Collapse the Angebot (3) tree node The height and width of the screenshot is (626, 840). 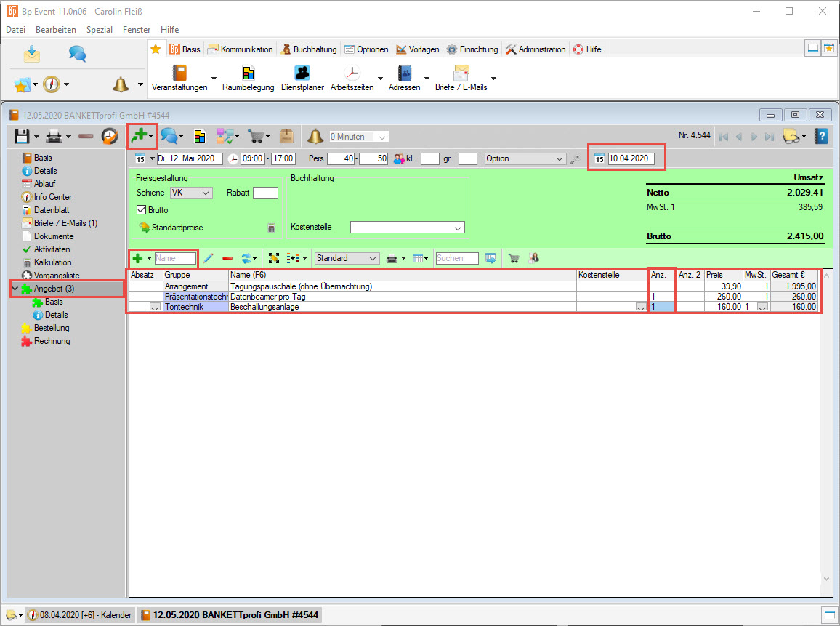pyautogui.click(x=15, y=289)
